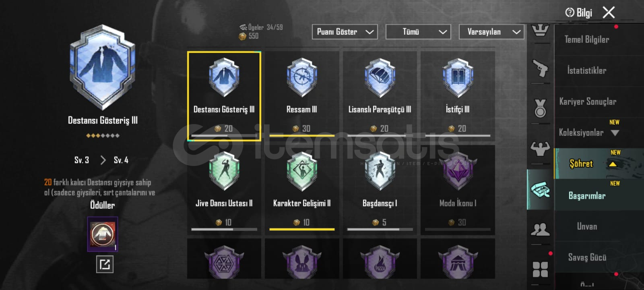Click the four-squares grid sidebar icon
Viewport: 644px width, 290px height.
click(540, 269)
